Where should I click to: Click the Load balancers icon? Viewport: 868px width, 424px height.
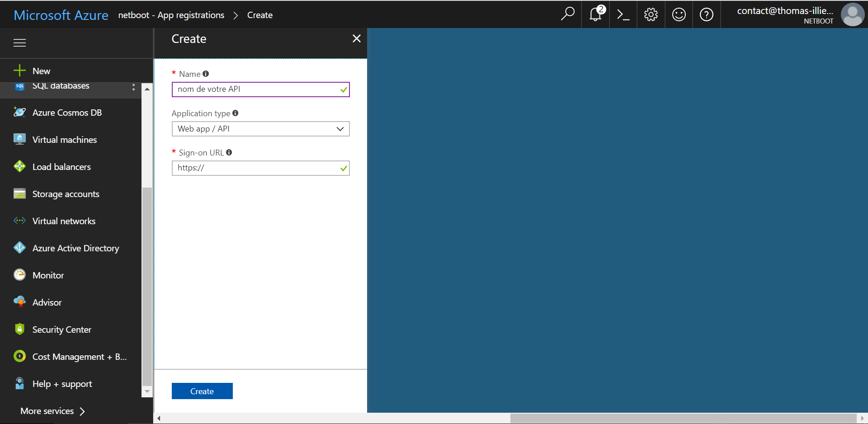(x=19, y=166)
